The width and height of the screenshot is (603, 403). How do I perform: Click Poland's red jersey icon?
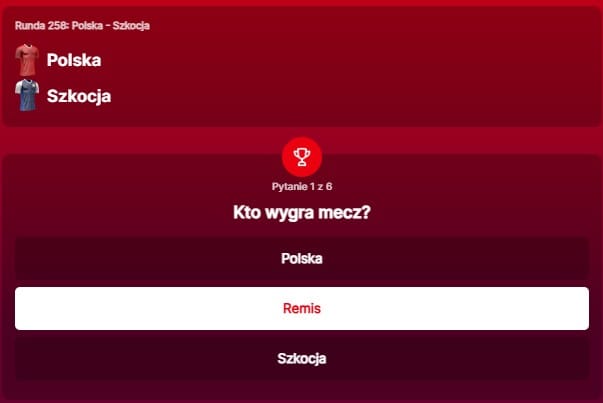(26, 60)
